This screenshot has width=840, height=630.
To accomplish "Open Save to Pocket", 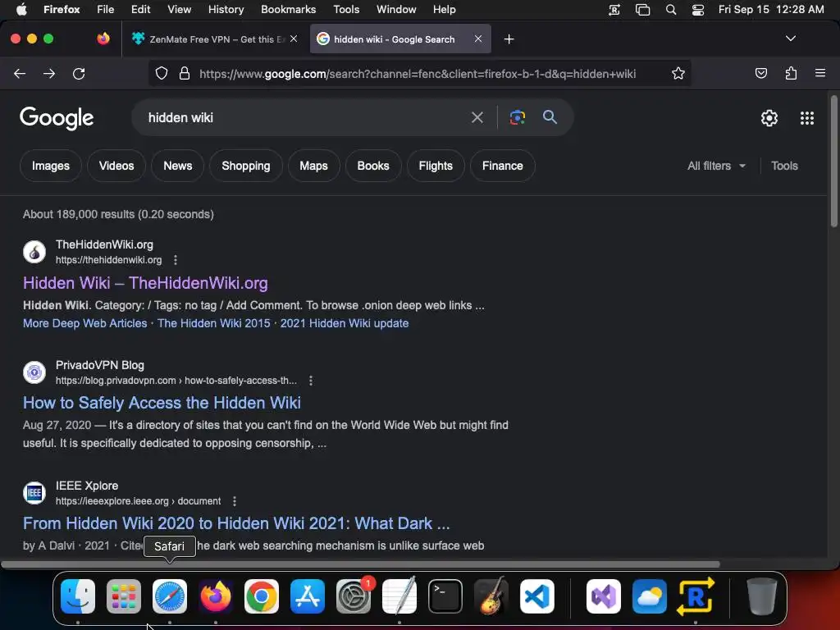I will pos(760,73).
